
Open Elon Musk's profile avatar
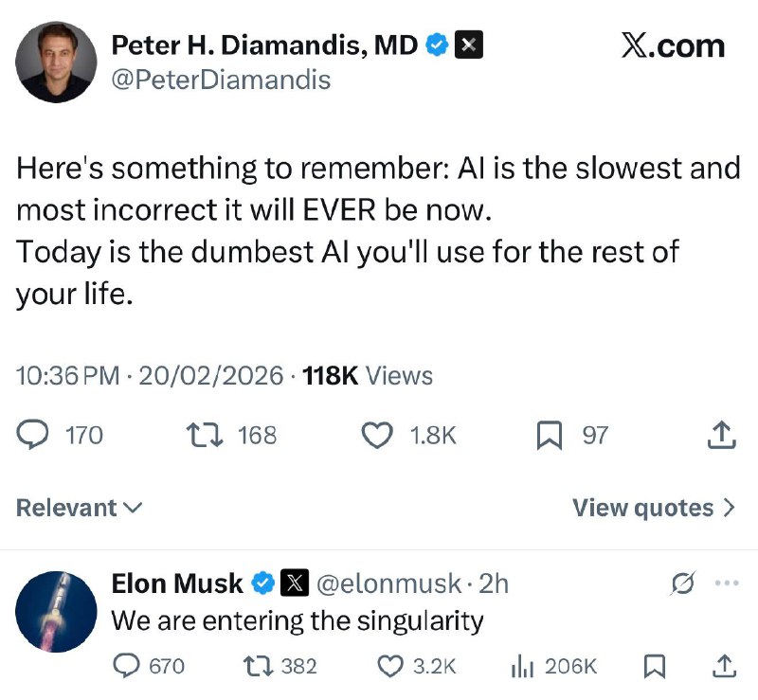pyautogui.click(x=57, y=611)
